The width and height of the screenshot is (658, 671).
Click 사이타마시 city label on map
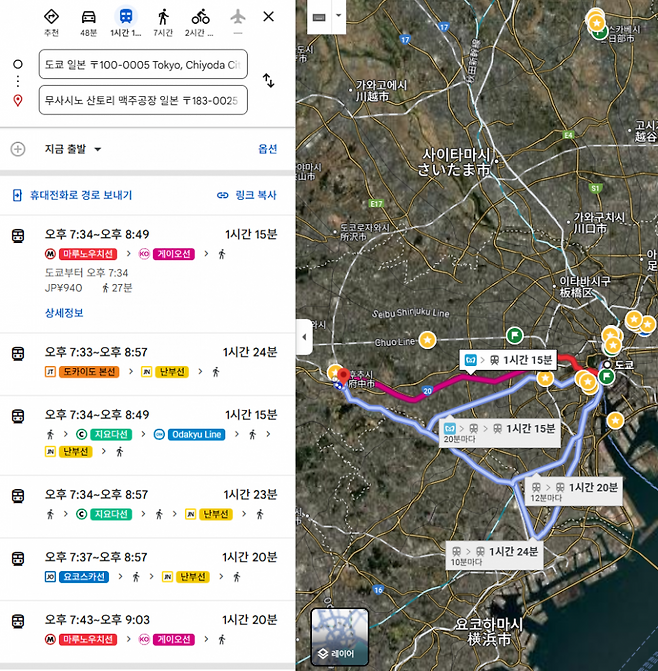tap(456, 163)
